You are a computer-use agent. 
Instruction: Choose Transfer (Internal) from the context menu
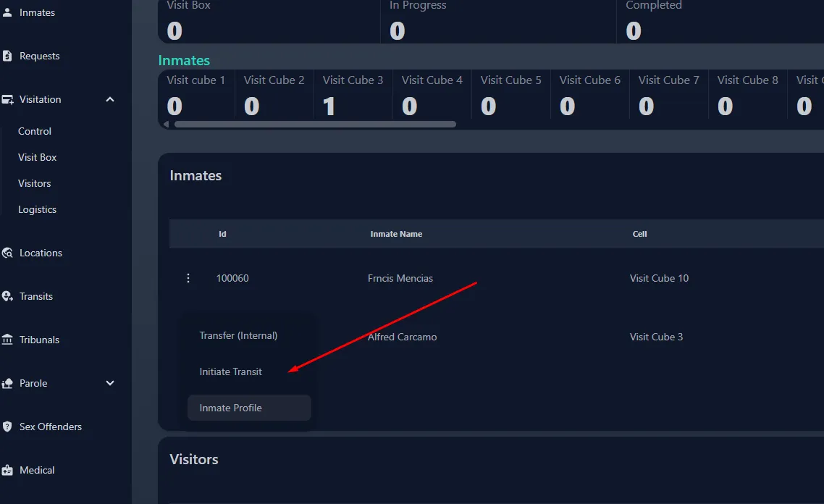pyautogui.click(x=238, y=335)
